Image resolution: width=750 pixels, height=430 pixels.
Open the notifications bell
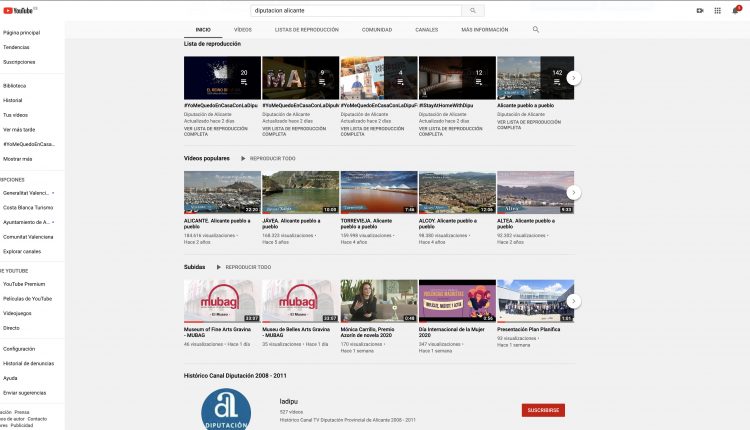pos(733,10)
